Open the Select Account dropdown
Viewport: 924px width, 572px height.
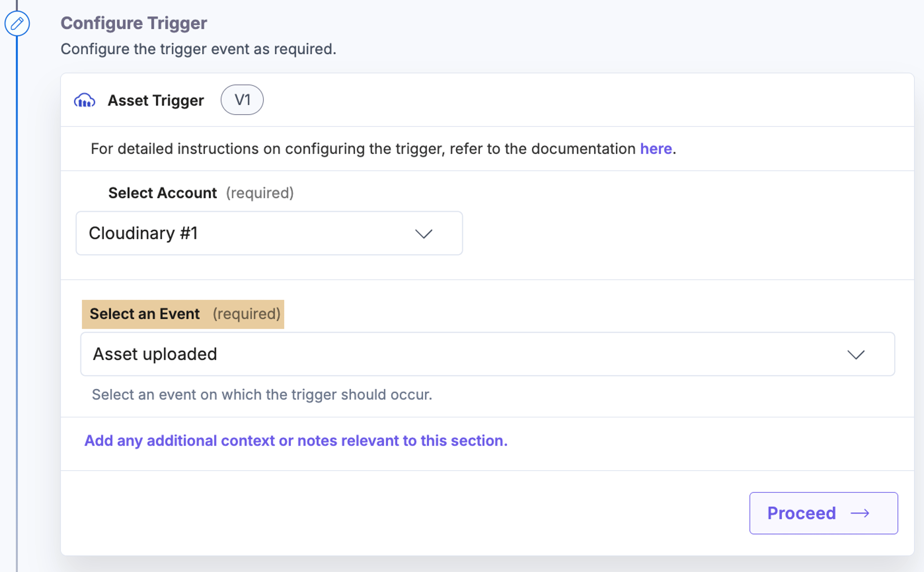click(269, 233)
